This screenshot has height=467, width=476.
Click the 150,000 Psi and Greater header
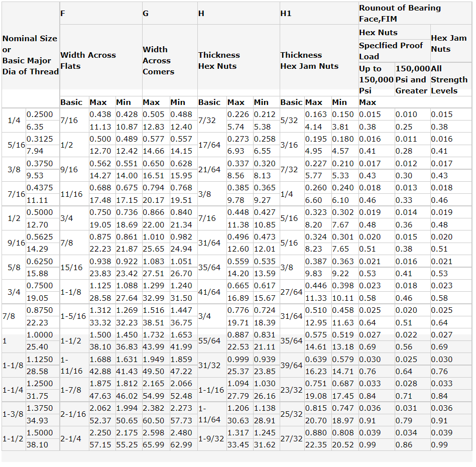[411, 79]
